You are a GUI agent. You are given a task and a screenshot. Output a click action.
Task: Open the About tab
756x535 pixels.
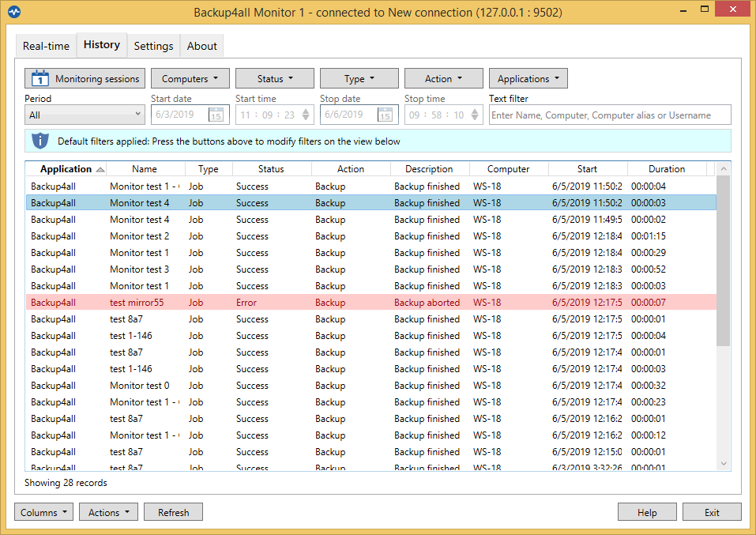pyautogui.click(x=201, y=46)
